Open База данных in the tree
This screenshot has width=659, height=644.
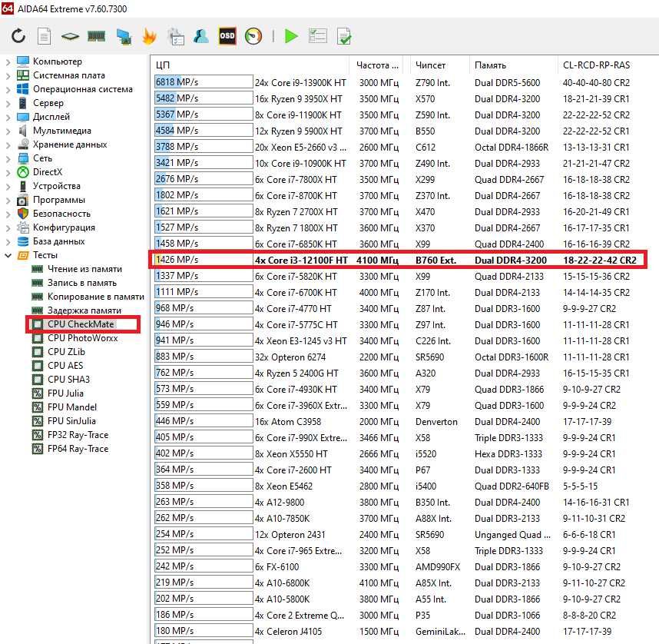click(x=59, y=241)
